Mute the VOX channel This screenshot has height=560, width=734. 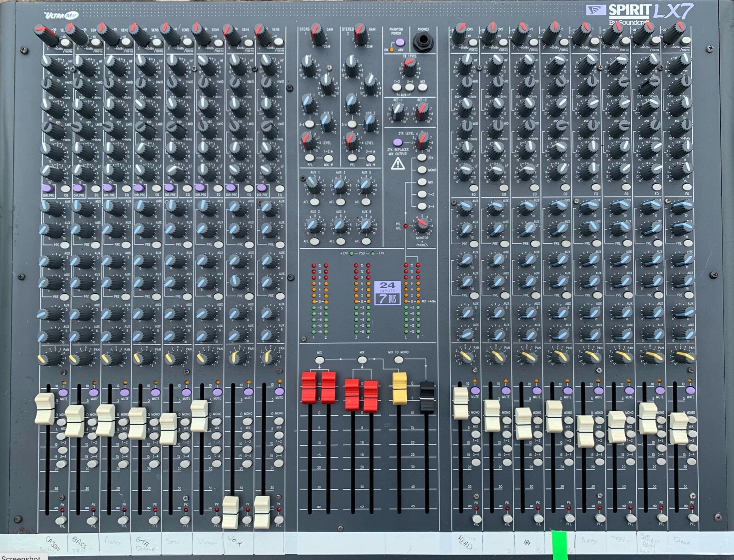248,392
